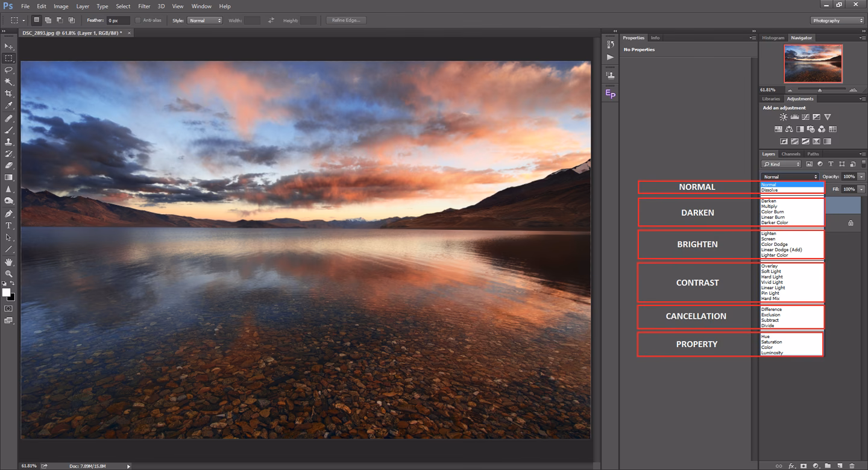Image resolution: width=868 pixels, height=470 pixels.
Task: Click the foreground color swatch
Action: point(6,293)
